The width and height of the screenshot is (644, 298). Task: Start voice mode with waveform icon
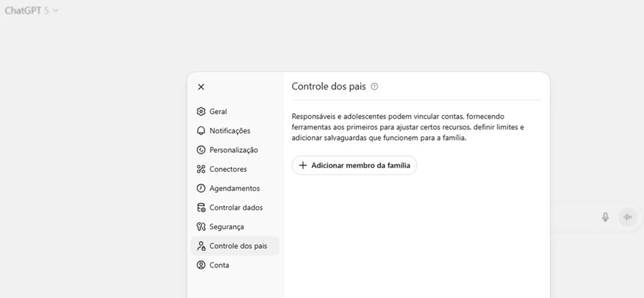coord(627,217)
